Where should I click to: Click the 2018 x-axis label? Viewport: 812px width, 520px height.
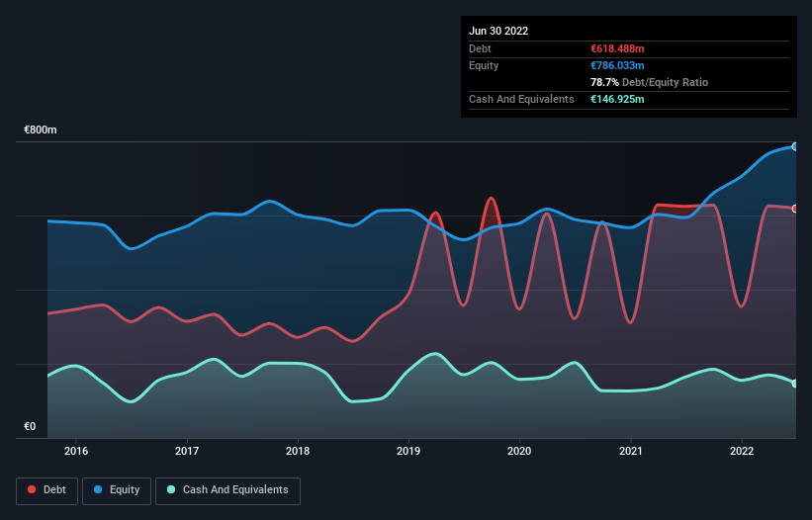(x=298, y=451)
